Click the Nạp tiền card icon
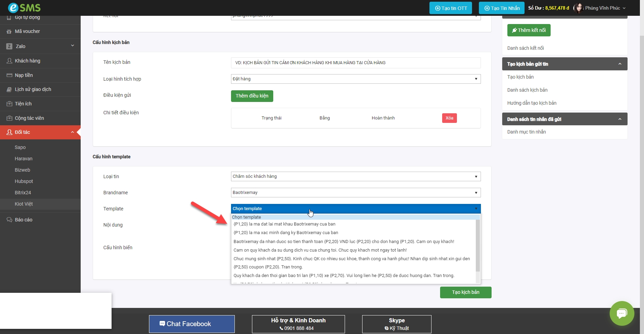Screen dimensions: 644x334 click(x=9, y=75)
